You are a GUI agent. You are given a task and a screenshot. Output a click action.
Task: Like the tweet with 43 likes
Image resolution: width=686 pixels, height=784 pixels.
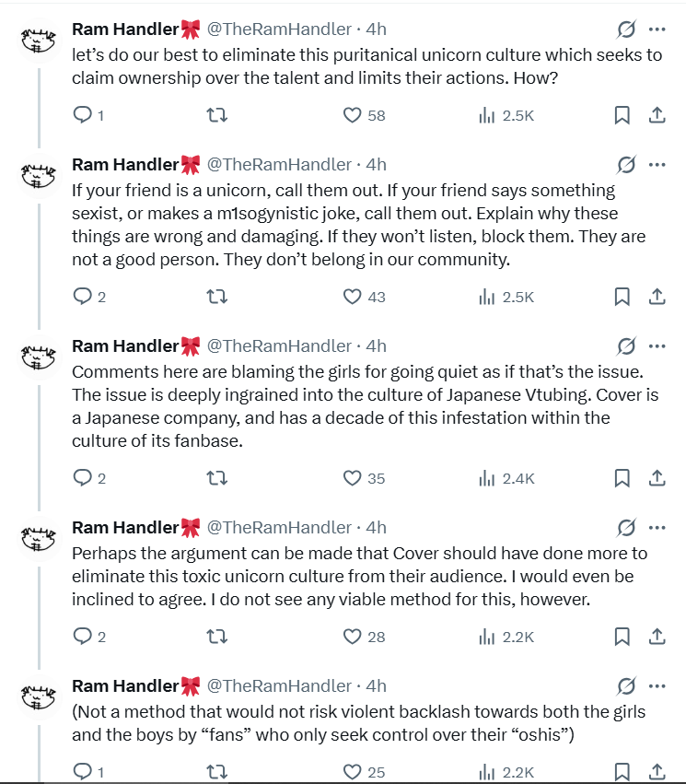click(x=352, y=297)
